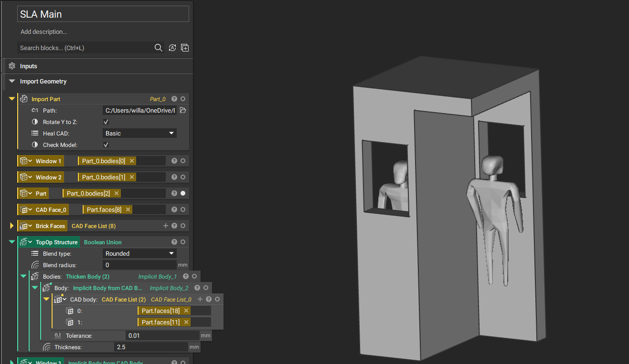Image resolution: width=629 pixels, height=364 pixels.
Task: Remove the Part_0.bodies[0] chip from Window 1
Action: click(132, 161)
